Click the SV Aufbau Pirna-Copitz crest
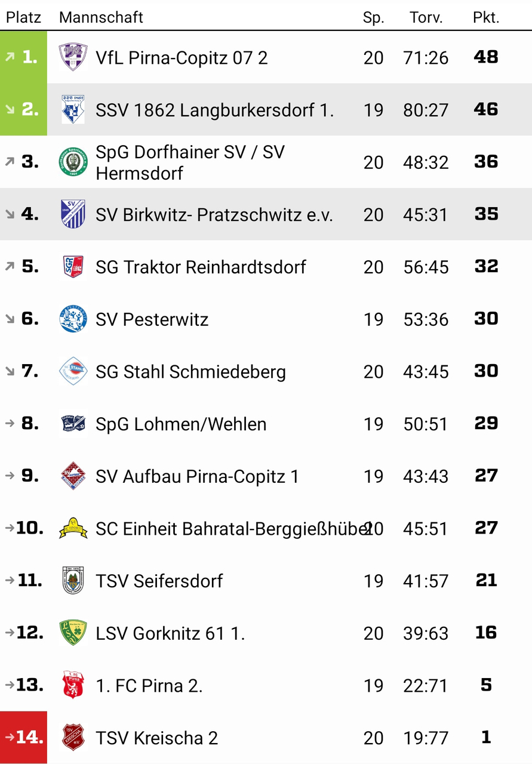This screenshot has height=764, width=532. tap(73, 476)
